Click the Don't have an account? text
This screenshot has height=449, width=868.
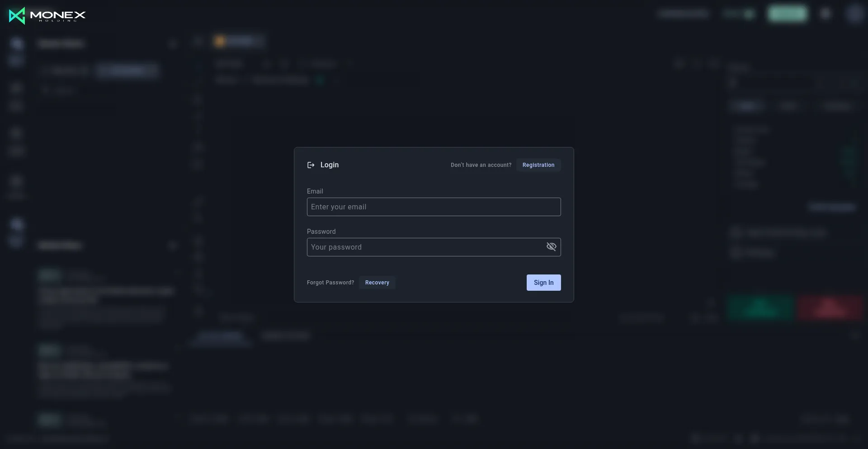tap(481, 165)
